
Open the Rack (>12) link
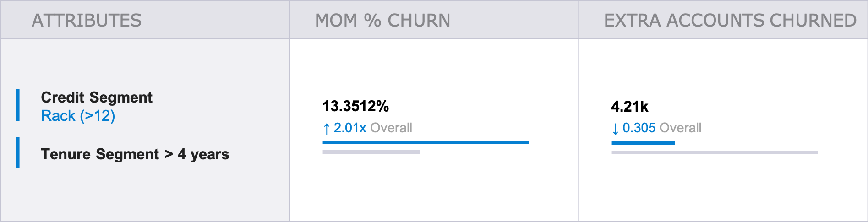point(78,116)
